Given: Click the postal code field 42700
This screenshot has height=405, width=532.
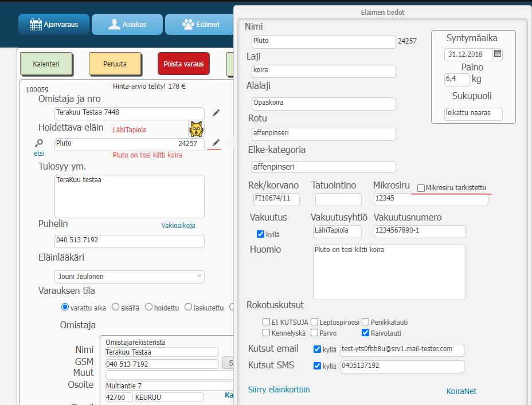Looking at the screenshot, I should [x=119, y=397].
